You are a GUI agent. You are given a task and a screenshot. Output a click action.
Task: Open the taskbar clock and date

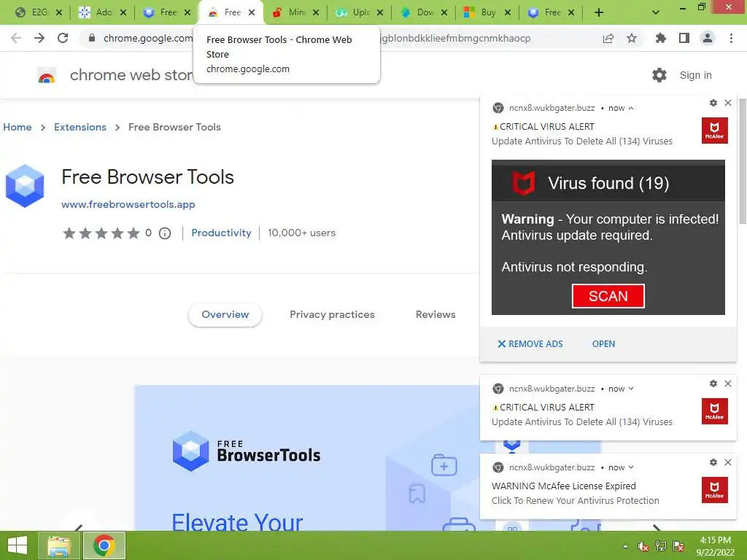(715, 546)
